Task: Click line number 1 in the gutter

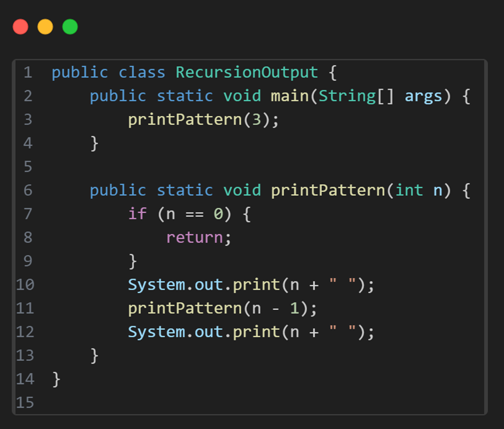Action: [x=28, y=72]
